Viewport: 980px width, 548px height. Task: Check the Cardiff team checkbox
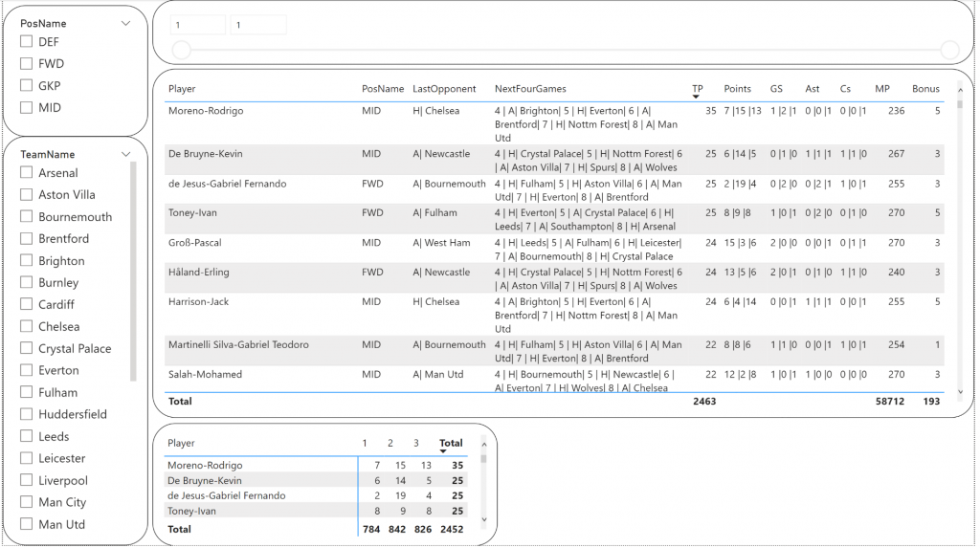tap(26, 304)
